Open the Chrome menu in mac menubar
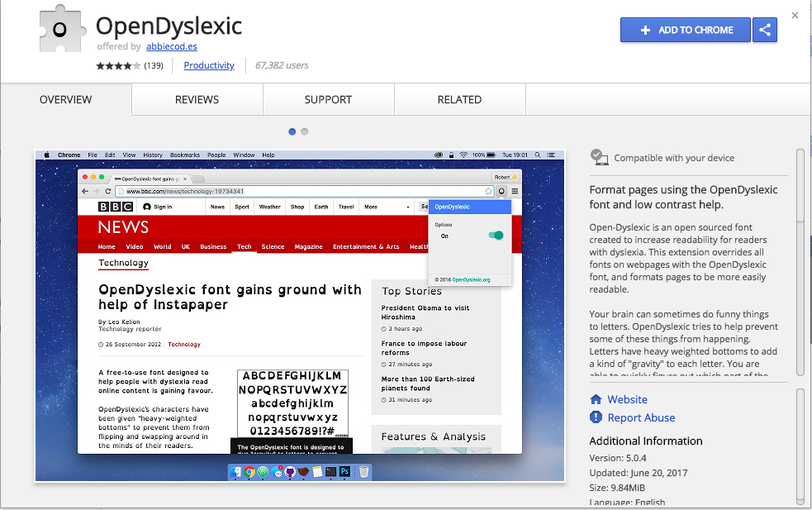The image size is (812, 510). pyautogui.click(x=69, y=155)
